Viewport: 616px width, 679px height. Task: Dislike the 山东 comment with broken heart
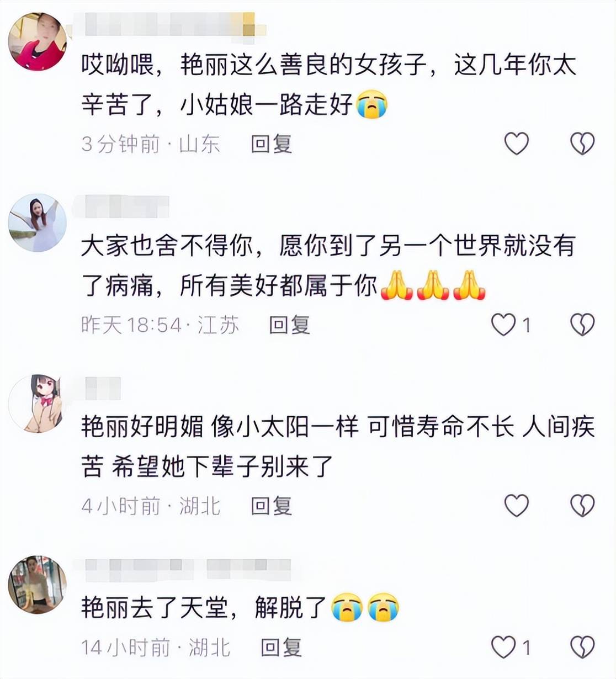pyautogui.click(x=582, y=144)
